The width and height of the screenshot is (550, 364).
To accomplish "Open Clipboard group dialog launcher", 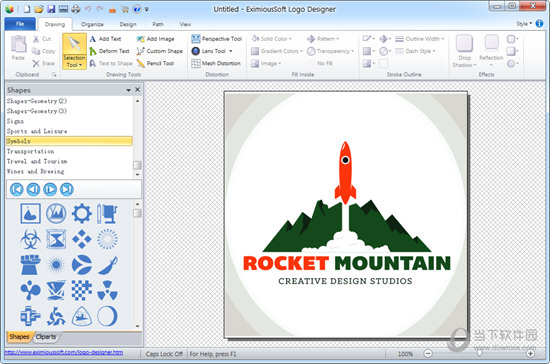I will tap(54, 75).
